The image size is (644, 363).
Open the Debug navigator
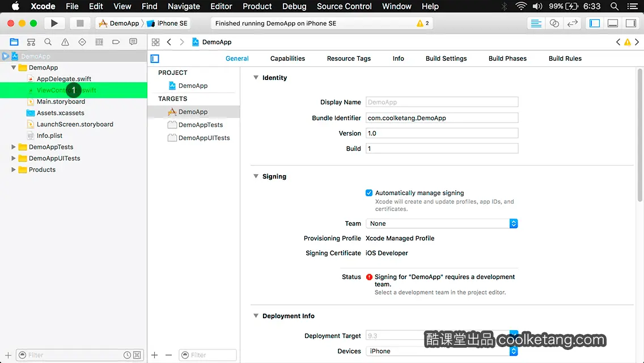click(x=99, y=42)
